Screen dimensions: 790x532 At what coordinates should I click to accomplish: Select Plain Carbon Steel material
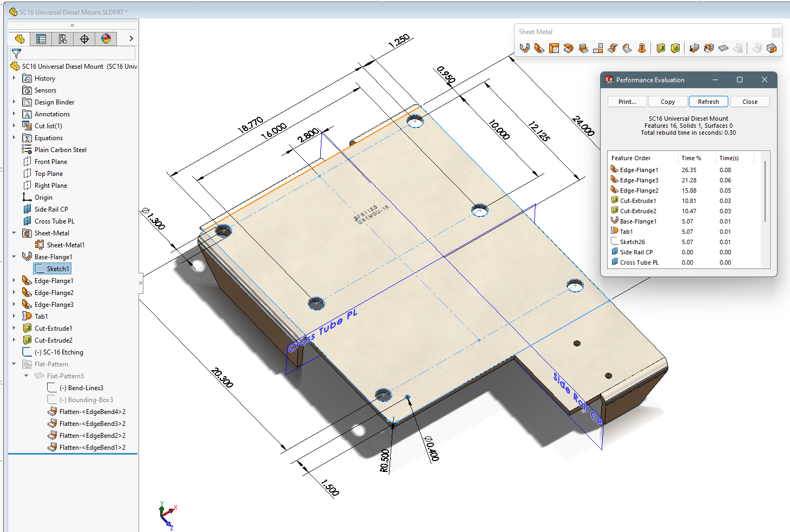click(60, 150)
